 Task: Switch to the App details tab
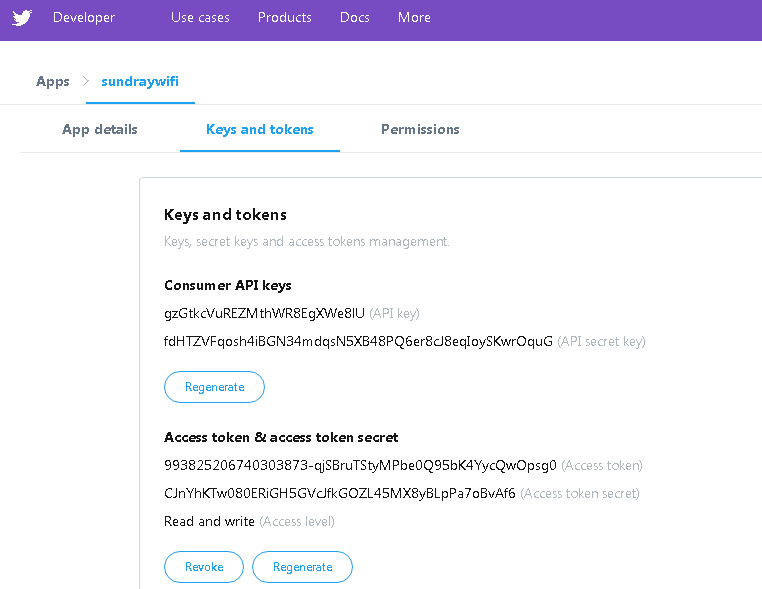pyautogui.click(x=100, y=129)
